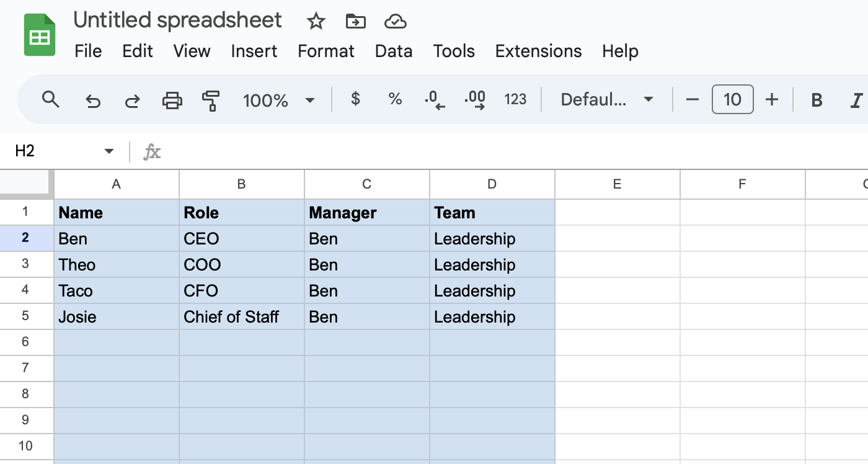Image resolution: width=868 pixels, height=464 pixels.
Task: Open the 123 number formats button
Action: coord(515,99)
